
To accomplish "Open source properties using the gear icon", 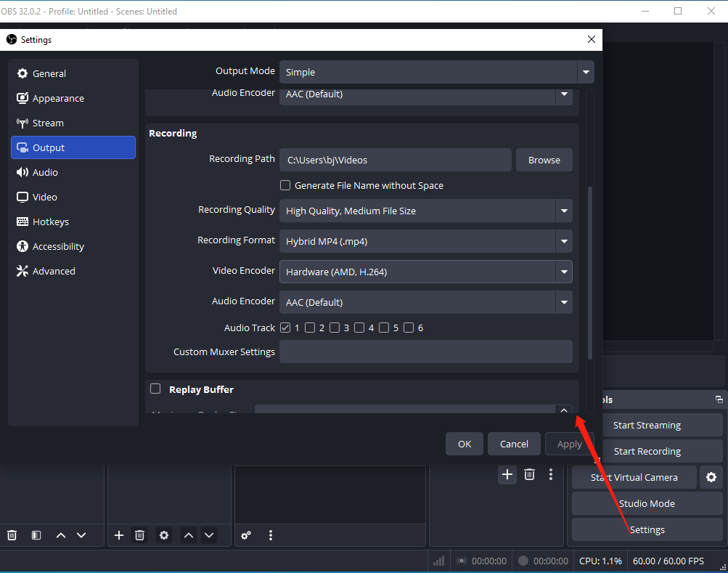I will coord(164,535).
